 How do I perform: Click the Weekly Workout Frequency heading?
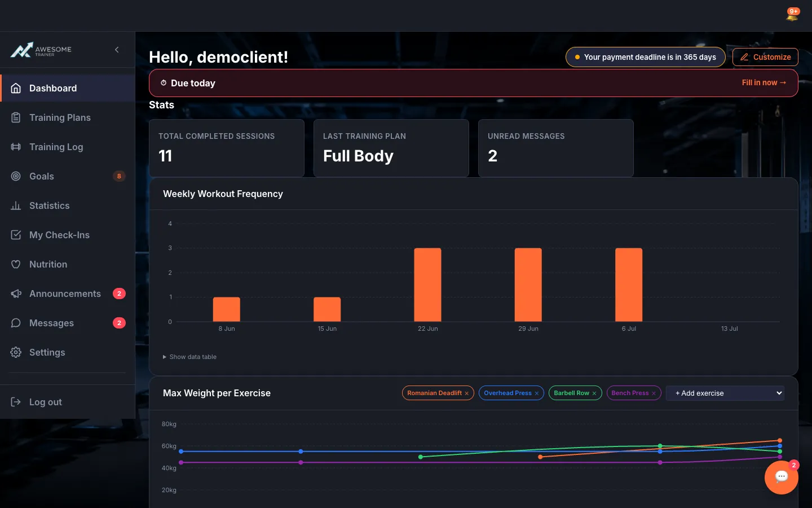[x=223, y=194]
